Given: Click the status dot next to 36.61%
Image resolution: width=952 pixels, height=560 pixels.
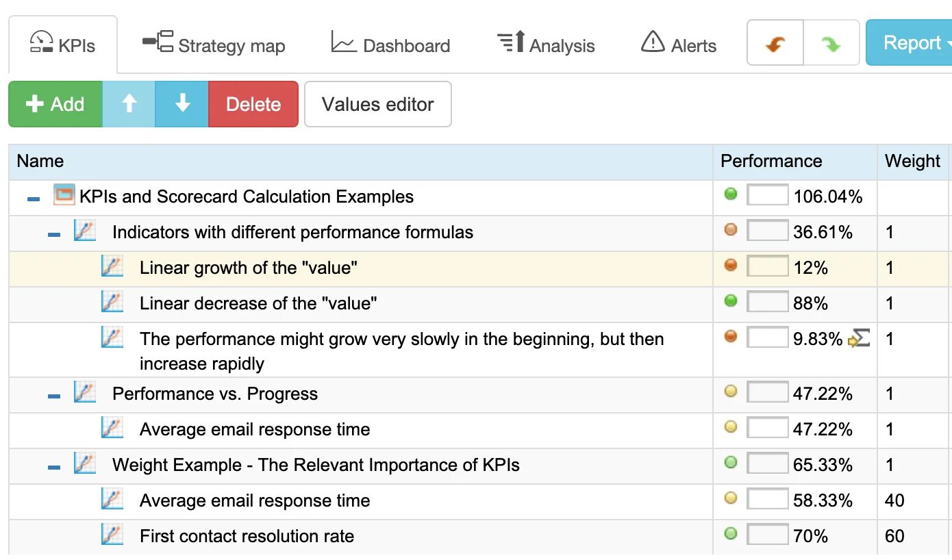Looking at the screenshot, I should (731, 230).
